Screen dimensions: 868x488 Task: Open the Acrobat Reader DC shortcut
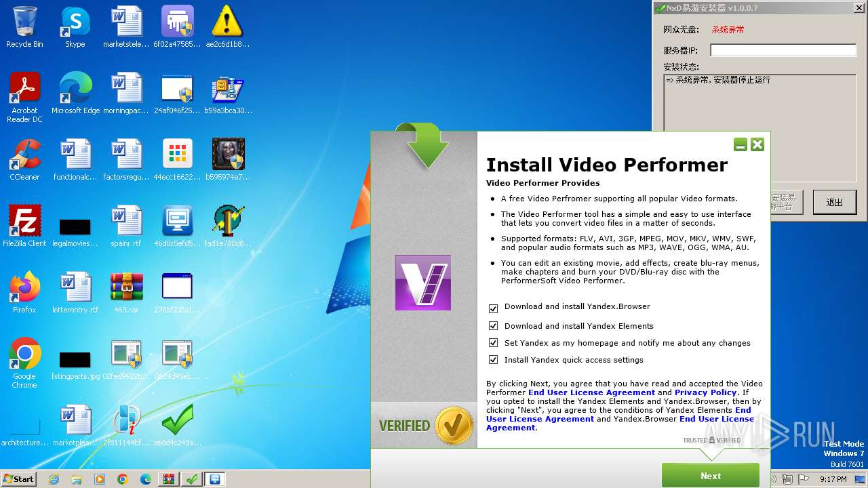coord(24,98)
